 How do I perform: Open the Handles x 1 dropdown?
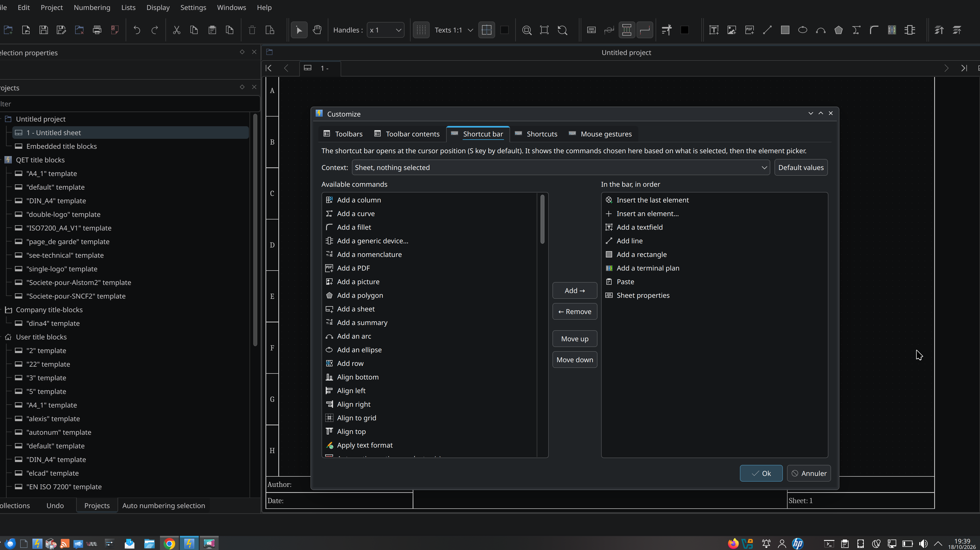click(385, 30)
